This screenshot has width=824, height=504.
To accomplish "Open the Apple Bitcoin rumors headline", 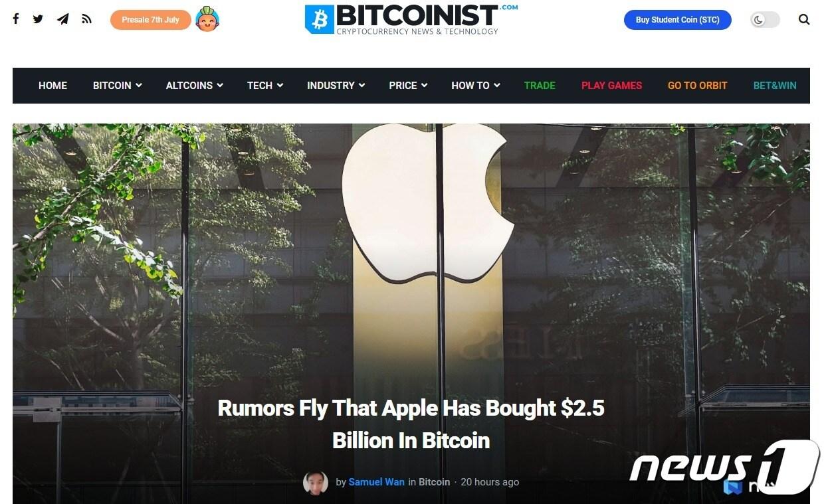I will coord(411,424).
